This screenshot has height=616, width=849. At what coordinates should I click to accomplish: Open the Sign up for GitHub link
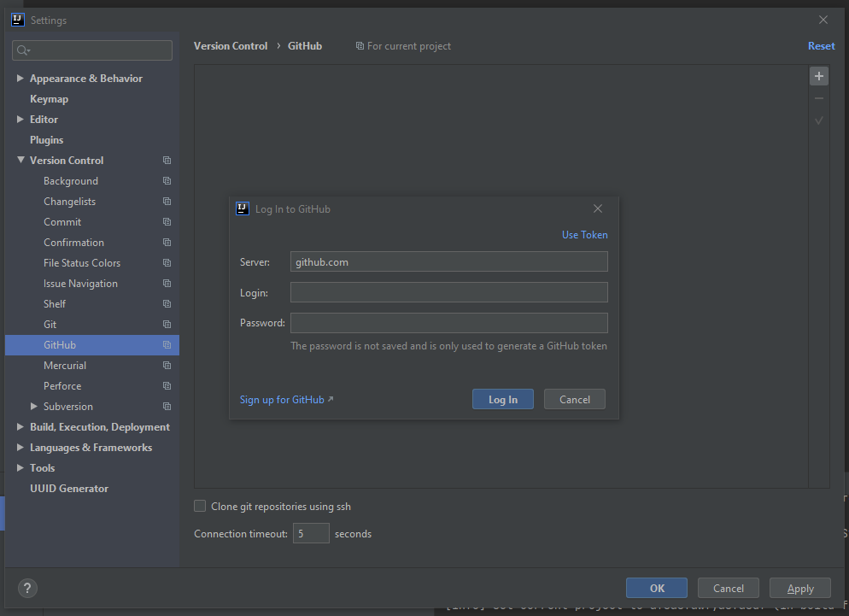click(286, 399)
